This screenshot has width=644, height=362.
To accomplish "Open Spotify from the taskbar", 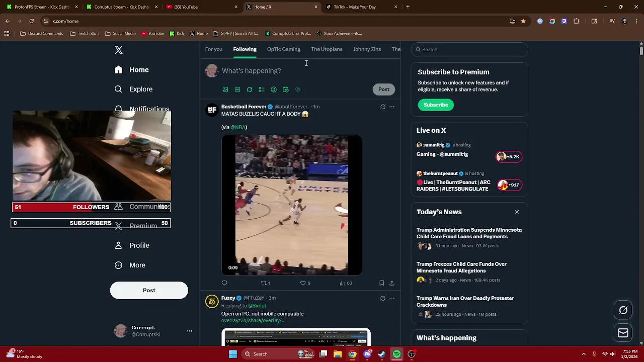I will pyautogui.click(x=396, y=354).
